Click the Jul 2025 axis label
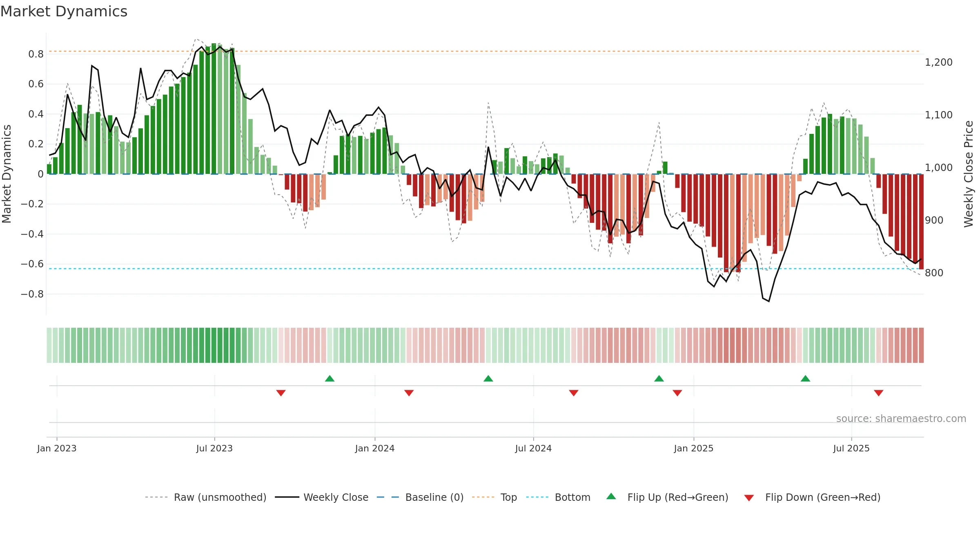Viewport: 980px width, 551px height. tap(851, 448)
